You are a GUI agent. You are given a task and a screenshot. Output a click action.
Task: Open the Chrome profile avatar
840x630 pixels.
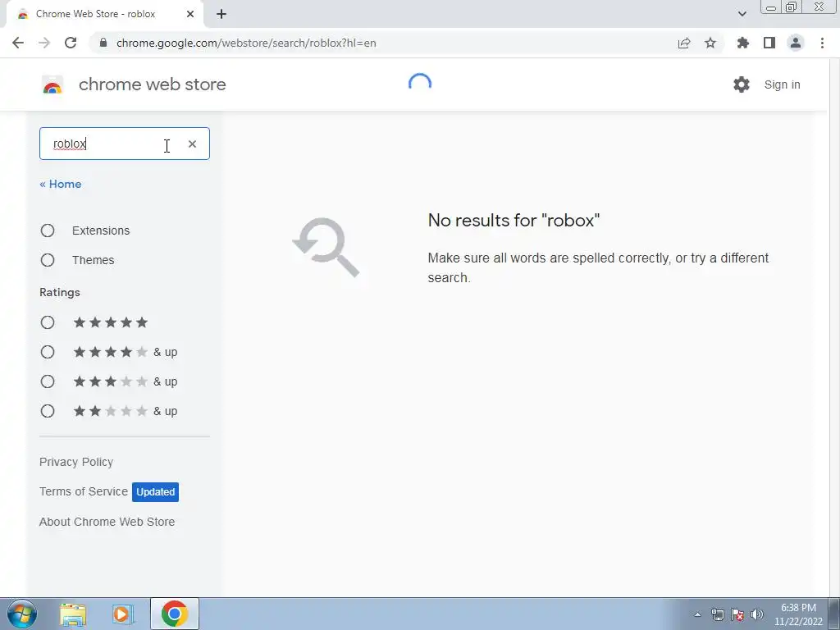coord(796,43)
